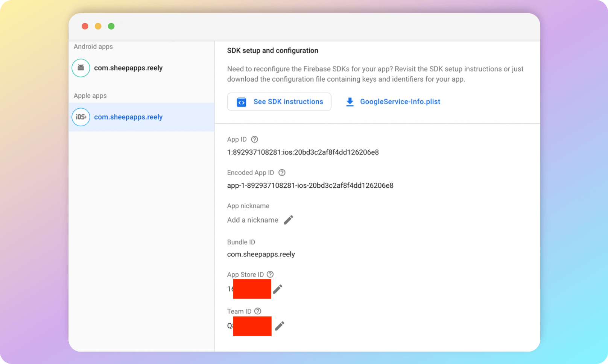Download the GoogleService-Info.plist file
Viewport: 608px width, 364px height.
point(400,102)
